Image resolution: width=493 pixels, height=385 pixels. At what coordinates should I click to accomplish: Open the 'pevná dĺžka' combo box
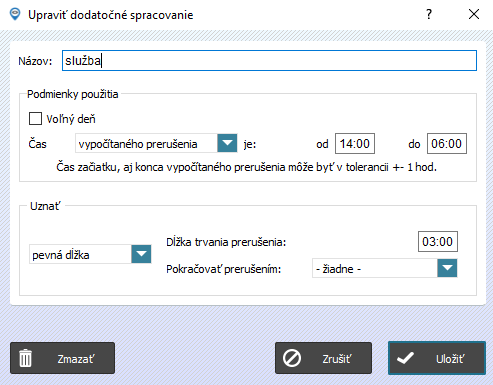90,255
